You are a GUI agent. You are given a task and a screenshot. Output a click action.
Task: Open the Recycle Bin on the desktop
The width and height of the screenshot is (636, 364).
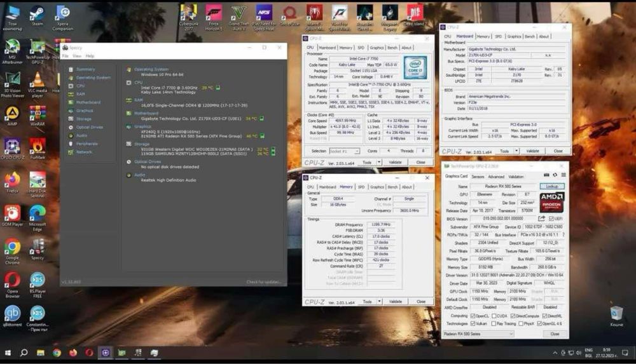click(x=616, y=316)
